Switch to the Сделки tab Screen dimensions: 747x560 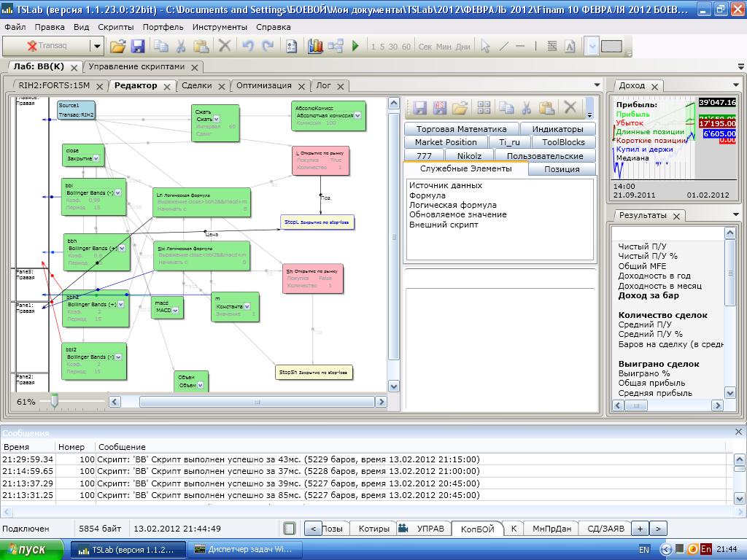[x=196, y=85]
